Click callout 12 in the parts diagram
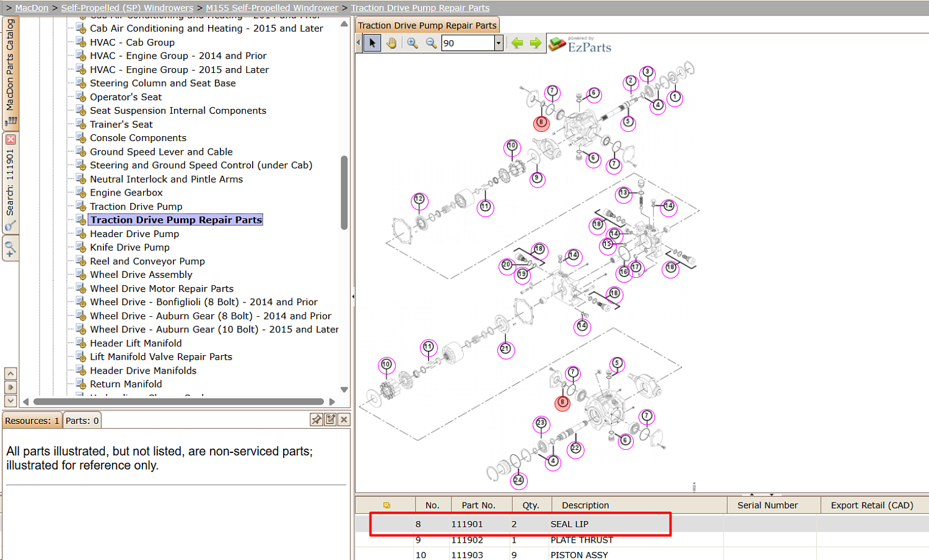 pyautogui.click(x=419, y=200)
